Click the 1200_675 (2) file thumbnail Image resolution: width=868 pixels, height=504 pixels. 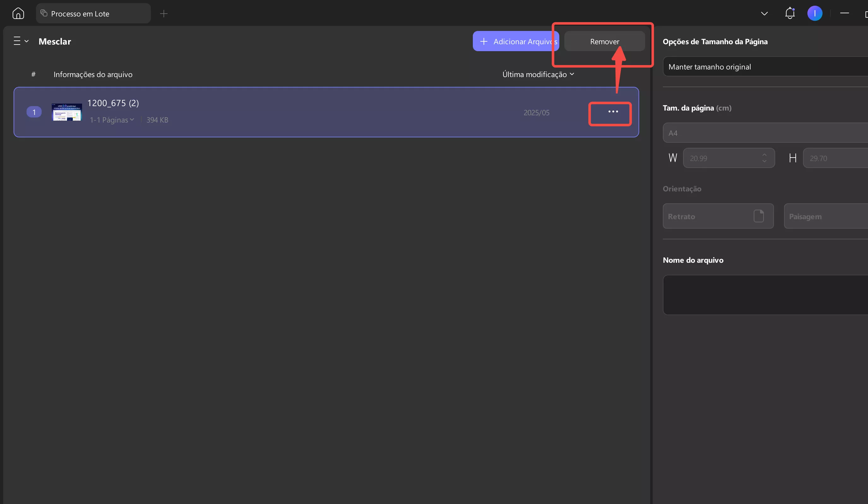click(67, 112)
